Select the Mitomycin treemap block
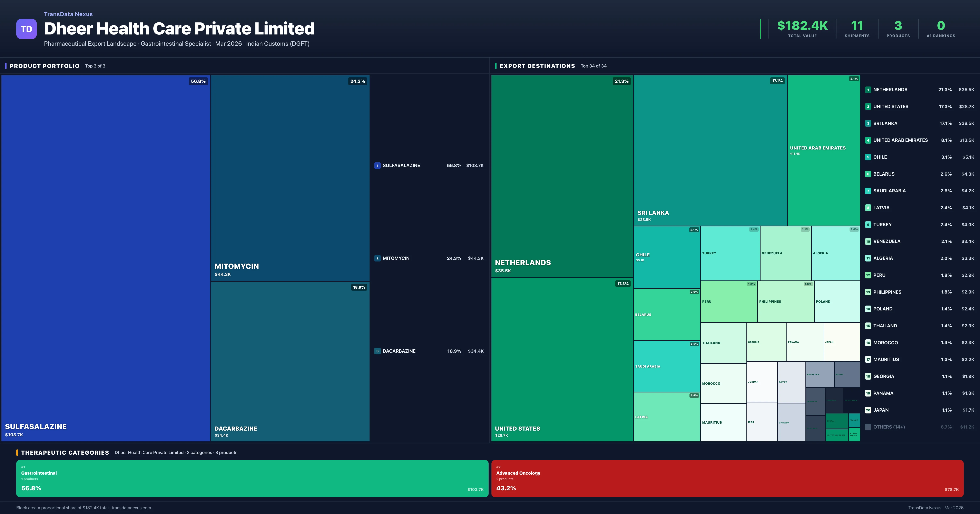The height and width of the screenshot is (514, 980). (x=290, y=177)
